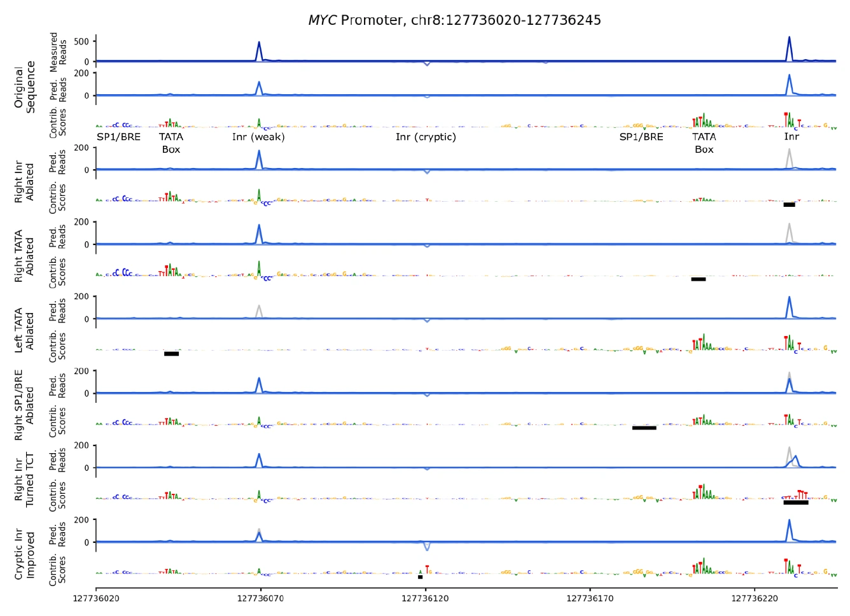The height and width of the screenshot is (616, 850).
Task: Select the "Original Sequence" row label
Action: click(25, 87)
